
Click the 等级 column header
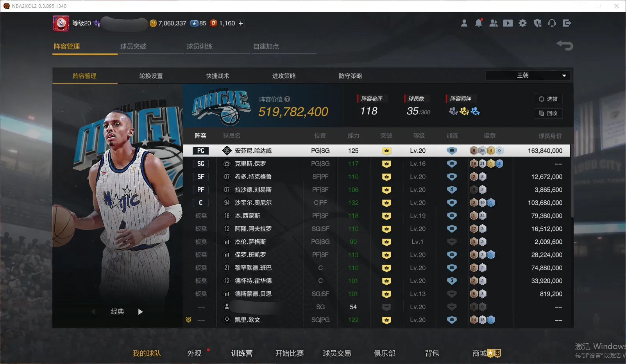point(419,136)
